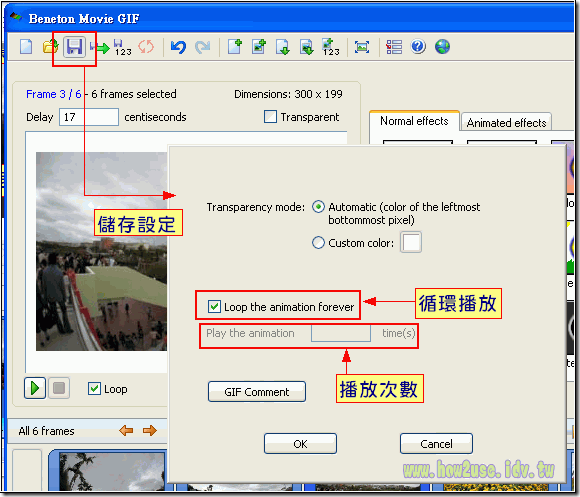Select Custom color radio button

pos(318,243)
